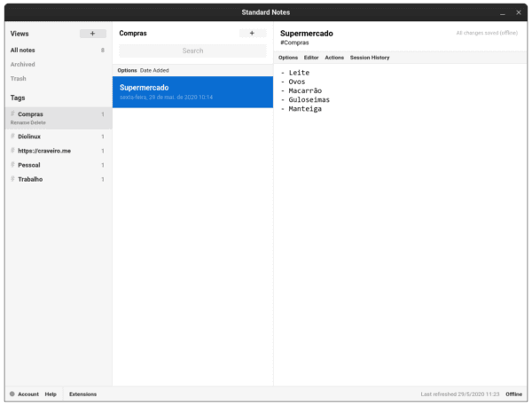This screenshot has width=532, height=406.
Task: Click the Offline status indicator
Action: [513, 394]
